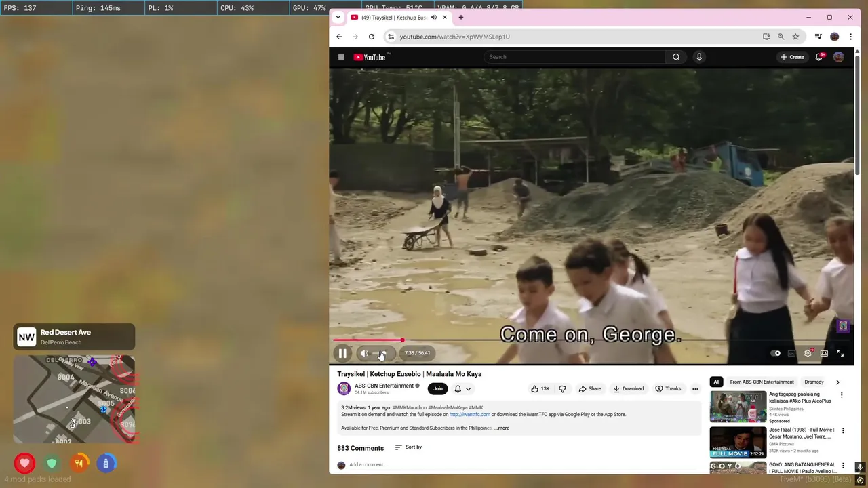Bookmark this page with the star
This screenshot has width=868, height=488.
tap(795, 37)
